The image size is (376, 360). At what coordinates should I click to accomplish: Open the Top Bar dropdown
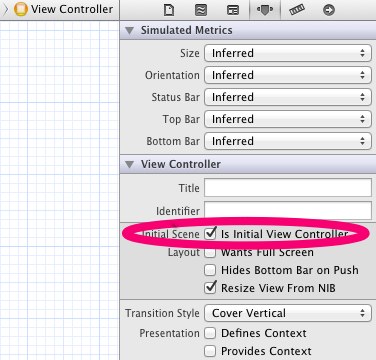(288, 119)
